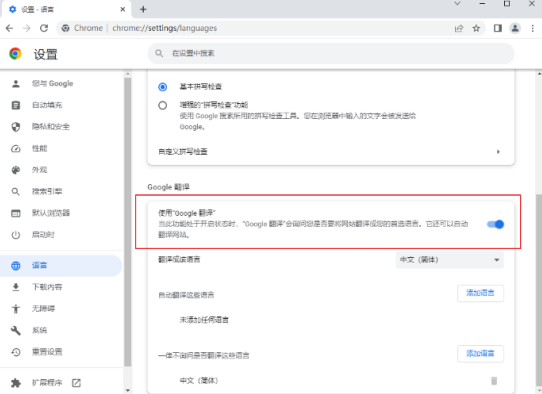Click the 默认浏览器 window icon

pos(16,213)
